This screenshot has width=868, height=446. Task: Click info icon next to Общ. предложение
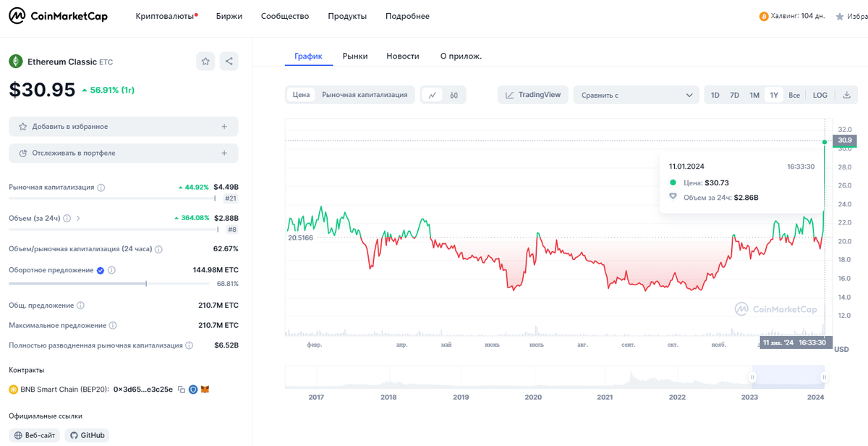tap(80, 306)
